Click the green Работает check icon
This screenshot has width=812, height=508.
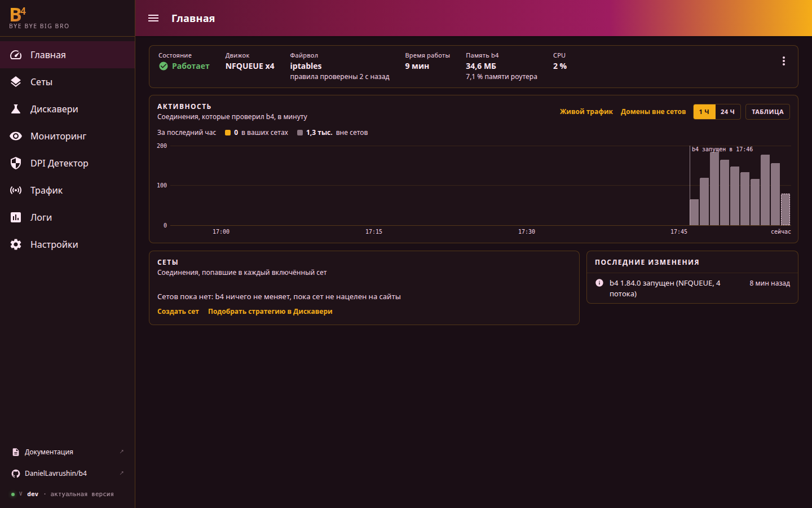164,66
